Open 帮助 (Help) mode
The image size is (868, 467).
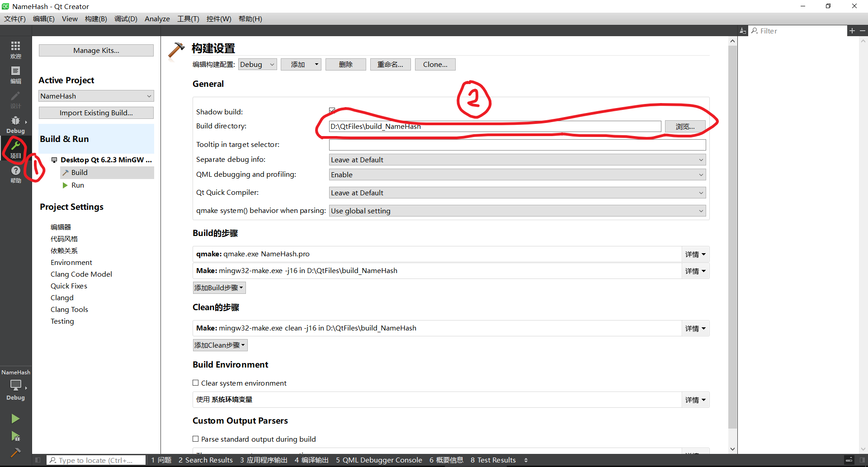[x=16, y=175]
